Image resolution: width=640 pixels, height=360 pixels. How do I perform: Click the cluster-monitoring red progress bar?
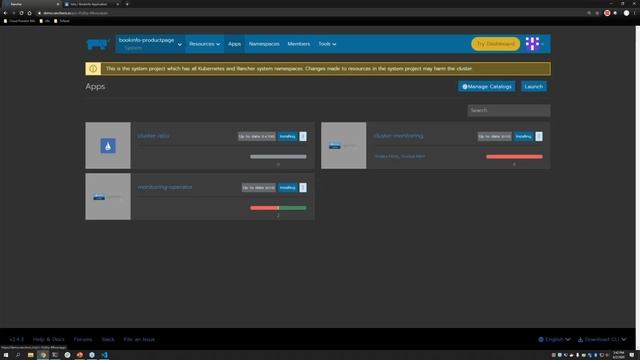(514, 157)
